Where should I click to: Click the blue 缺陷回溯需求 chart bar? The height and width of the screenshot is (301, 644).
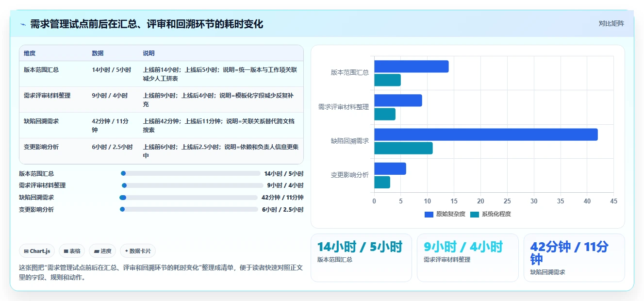(x=486, y=134)
